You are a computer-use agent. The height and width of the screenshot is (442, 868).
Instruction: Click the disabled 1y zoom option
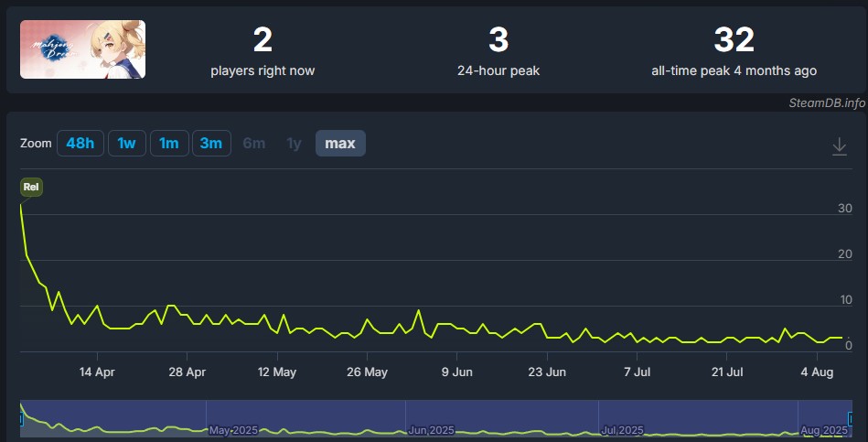pos(294,144)
